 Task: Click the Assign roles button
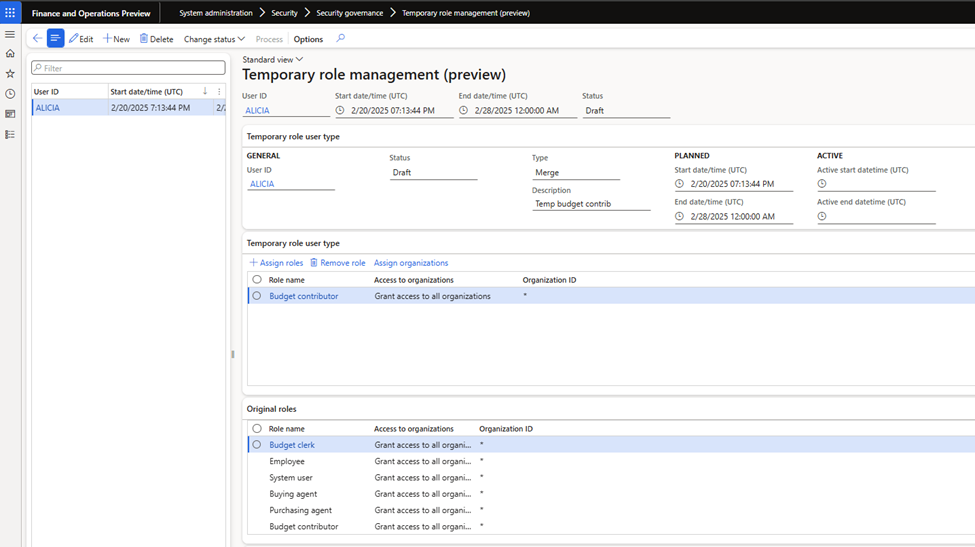pyautogui.click(x=276, y=263)
